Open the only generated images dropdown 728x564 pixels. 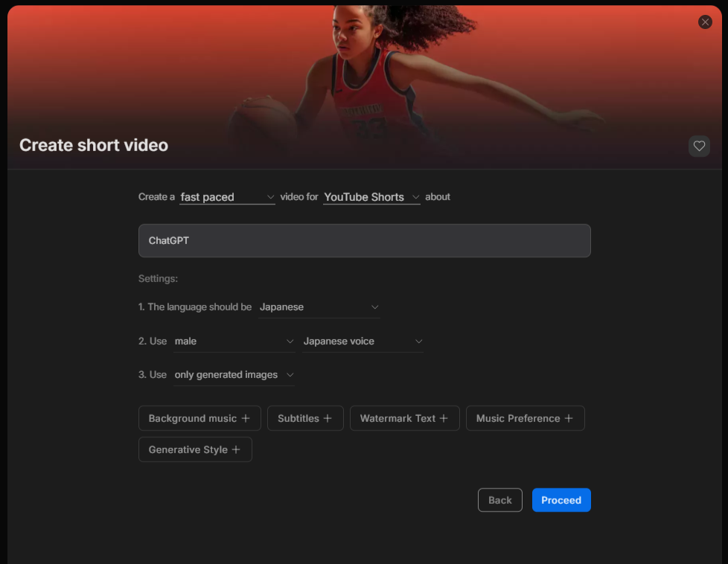tap(234, 375)
